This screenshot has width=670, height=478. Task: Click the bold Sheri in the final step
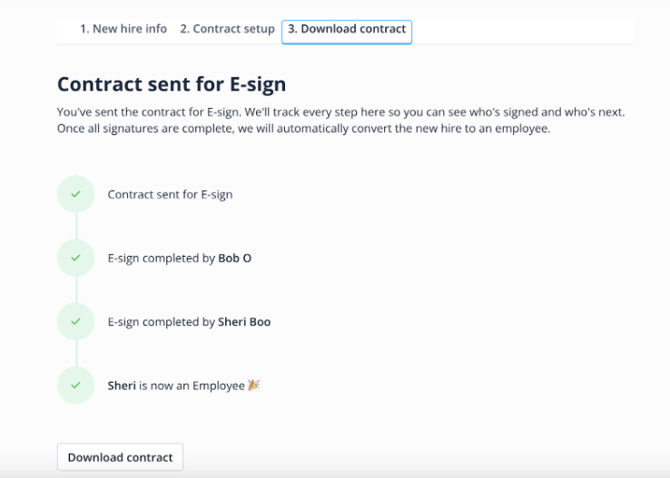click(x=121, y=385)
